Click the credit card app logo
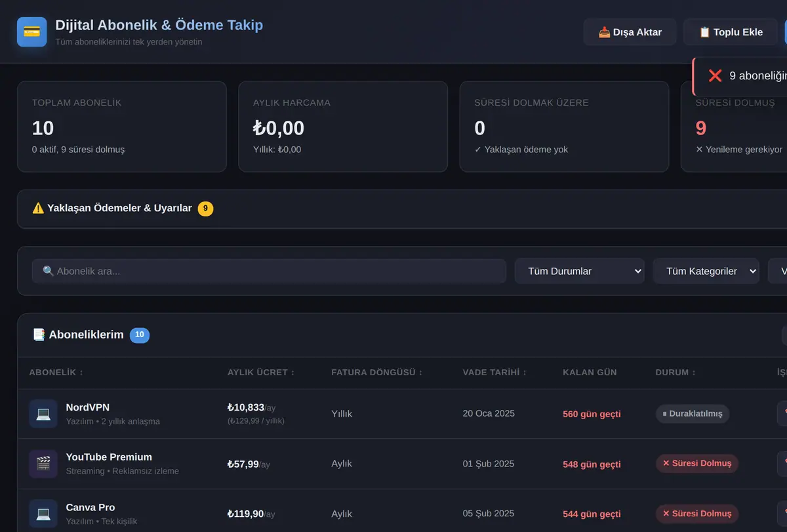Screen dimensions: 787x532 tap(31, 31)
